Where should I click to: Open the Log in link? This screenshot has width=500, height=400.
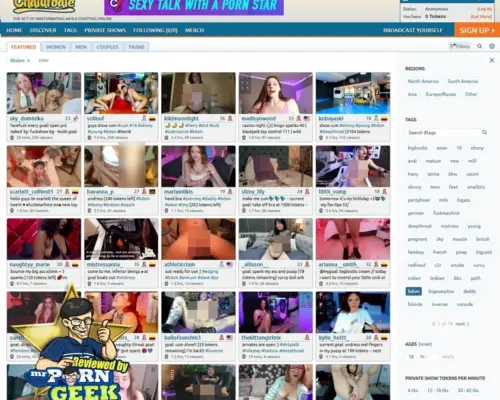click(484, 9)
